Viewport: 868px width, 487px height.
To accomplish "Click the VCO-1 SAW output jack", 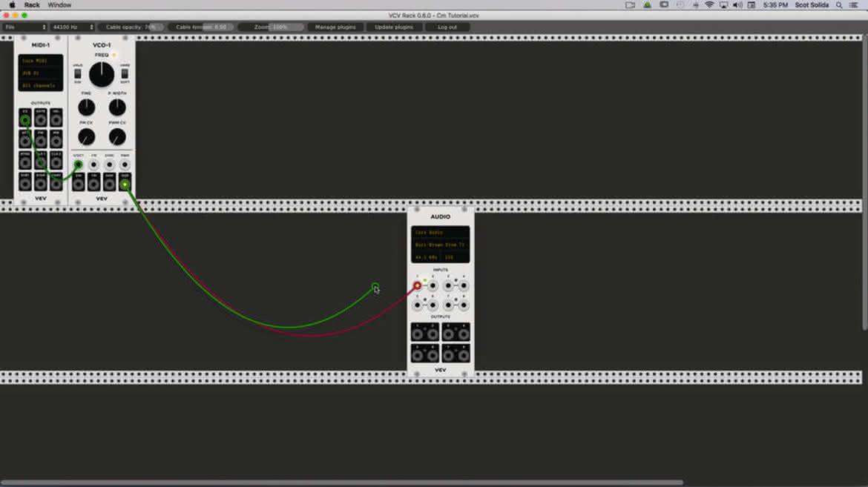I will click(109, 183).
